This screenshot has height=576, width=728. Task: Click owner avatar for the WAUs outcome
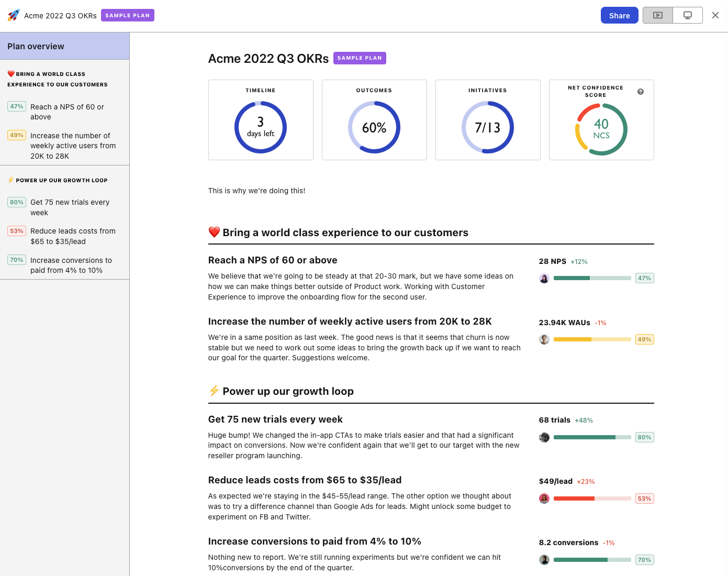[544, 339]
